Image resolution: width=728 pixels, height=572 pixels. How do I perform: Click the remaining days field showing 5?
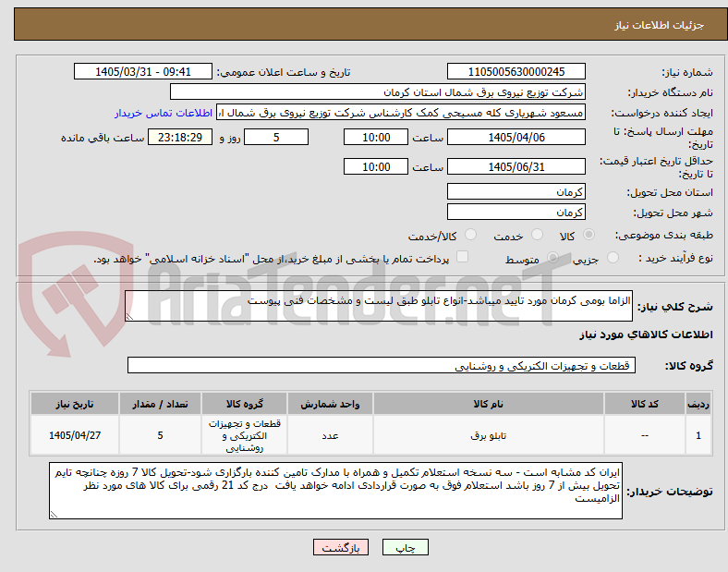point(276,137)
